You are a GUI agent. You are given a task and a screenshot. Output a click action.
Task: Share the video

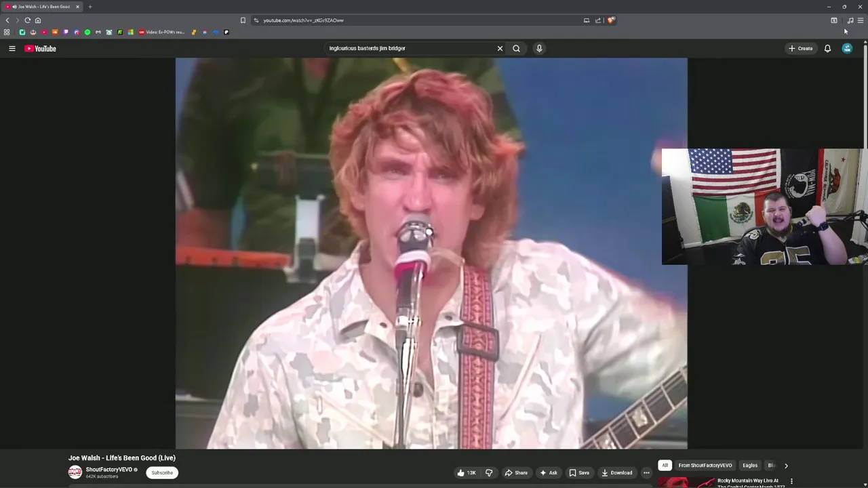[x=516, y=472]
